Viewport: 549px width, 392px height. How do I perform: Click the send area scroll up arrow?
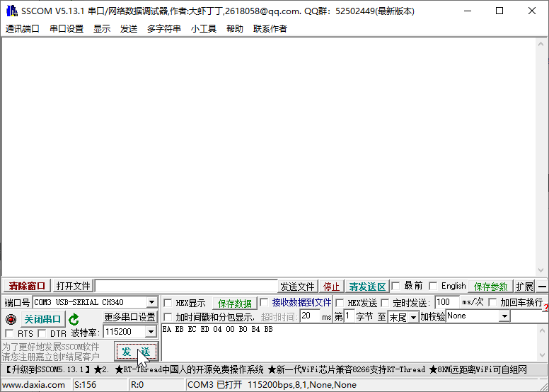[x=542, y=330]
